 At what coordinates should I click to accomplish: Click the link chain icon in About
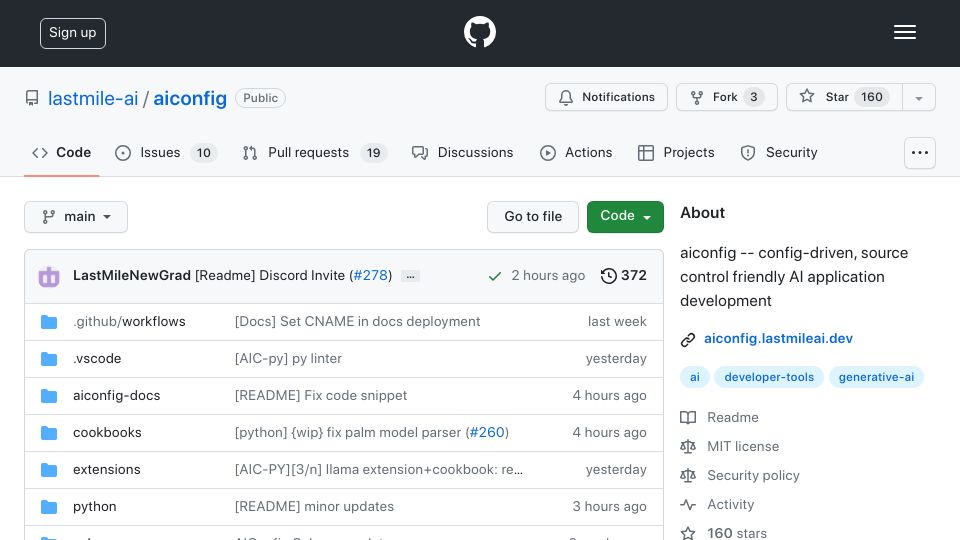click(688, 339)
